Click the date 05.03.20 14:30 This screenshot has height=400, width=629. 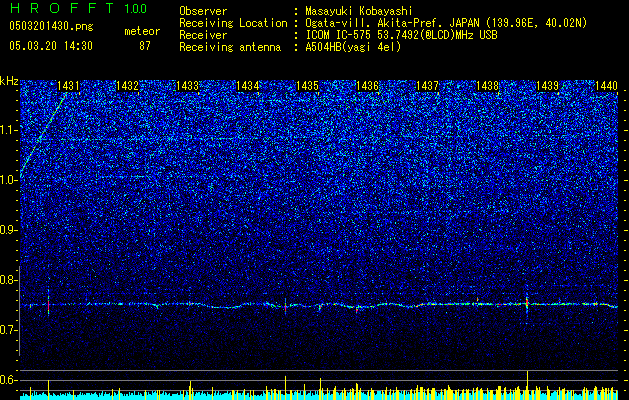[x=51, y=46]
